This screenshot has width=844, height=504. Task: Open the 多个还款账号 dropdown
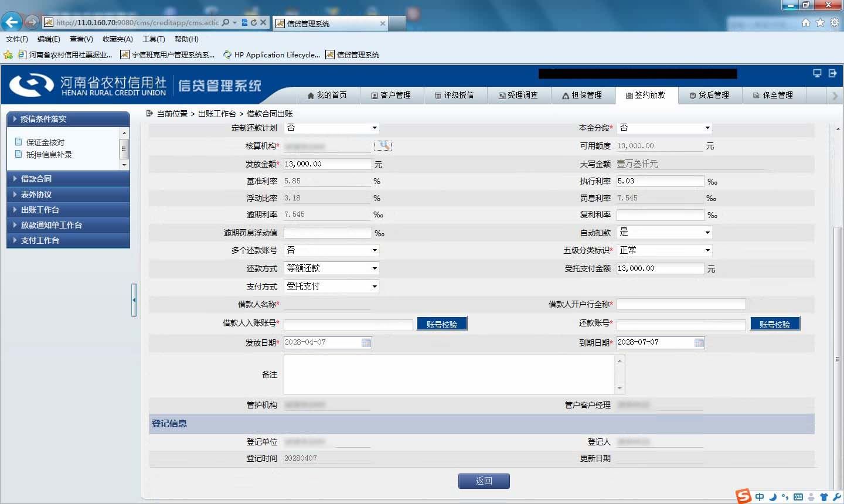coord(332,250)
